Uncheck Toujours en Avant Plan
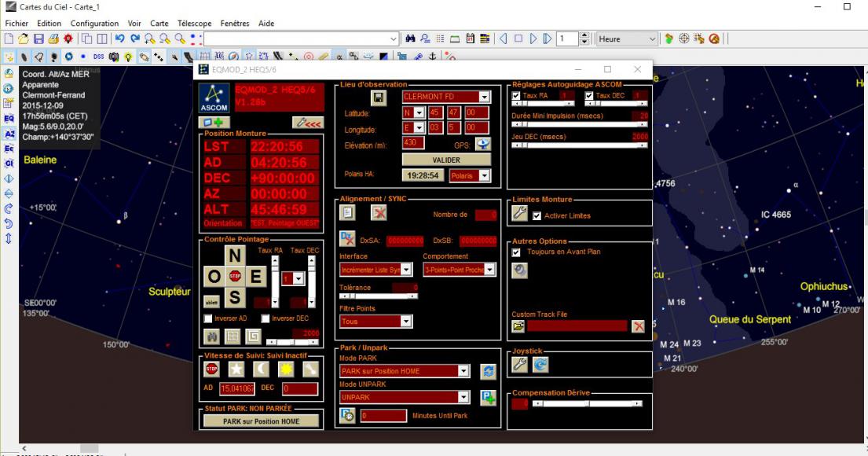This screenshot has height=456, width=868. (516, 252)
